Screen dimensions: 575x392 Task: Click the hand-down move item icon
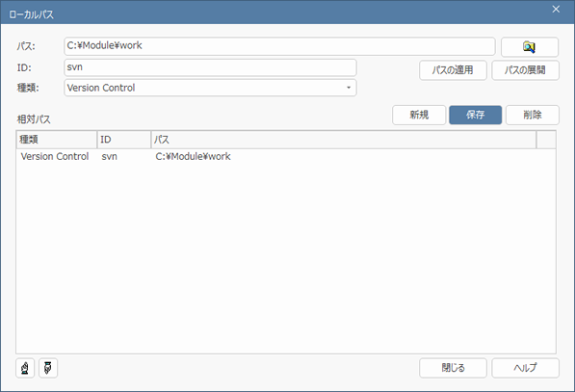[48, 368]
